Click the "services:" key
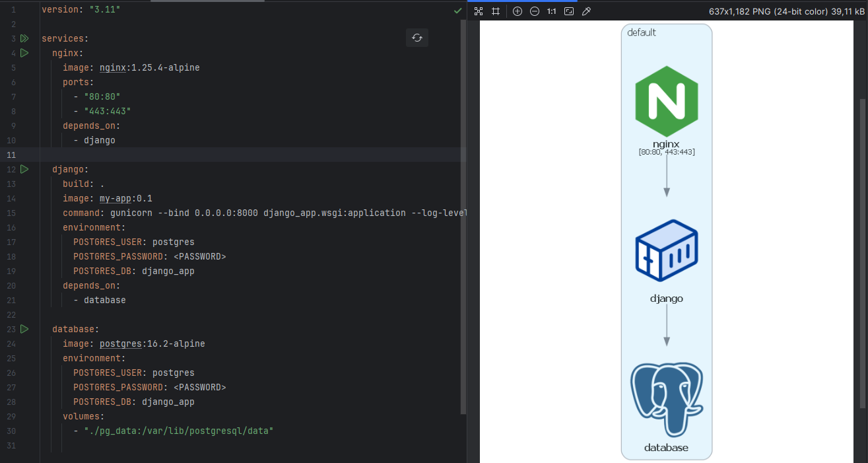This screenshot has height=463, width=868. 65,38
